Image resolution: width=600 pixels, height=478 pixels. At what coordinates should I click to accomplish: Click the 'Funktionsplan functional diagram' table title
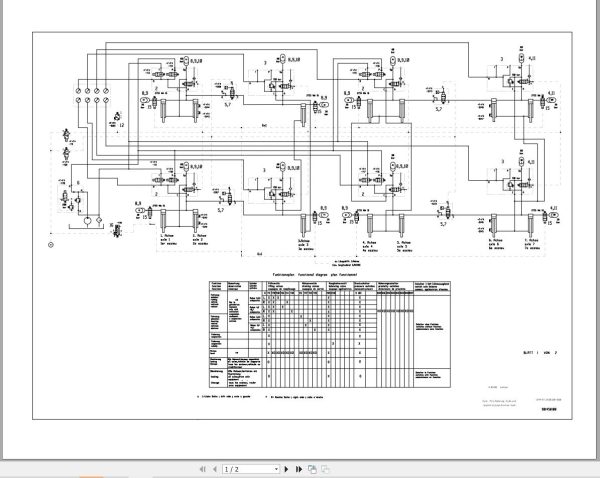pyautogui.click(x=315, y=274)
